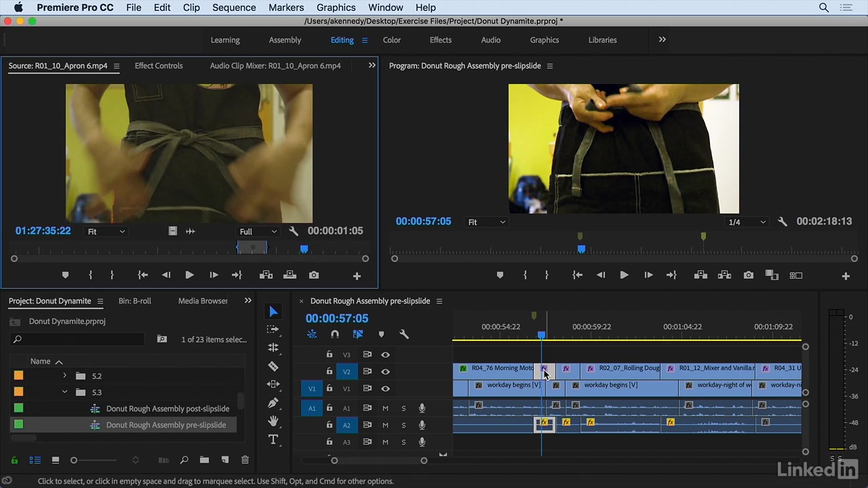
Task: Toggle V2 track output eye
Action: click(x=385, y=371)
